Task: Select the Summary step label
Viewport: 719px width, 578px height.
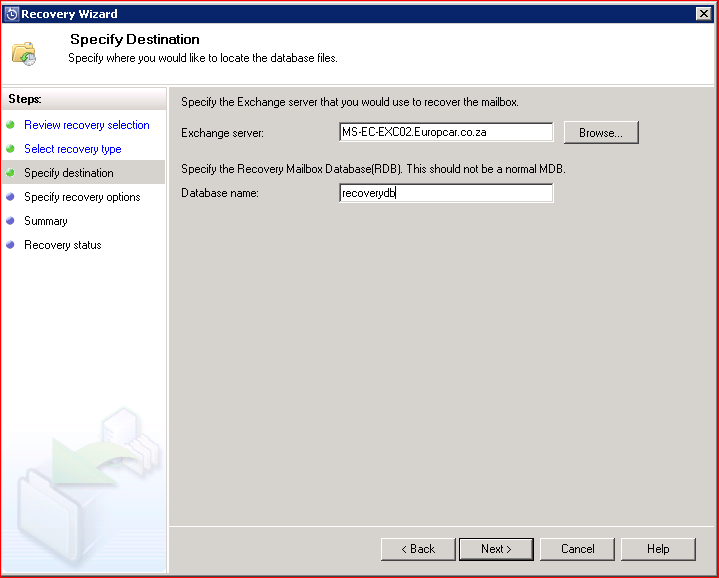Action: pos(46,221)
